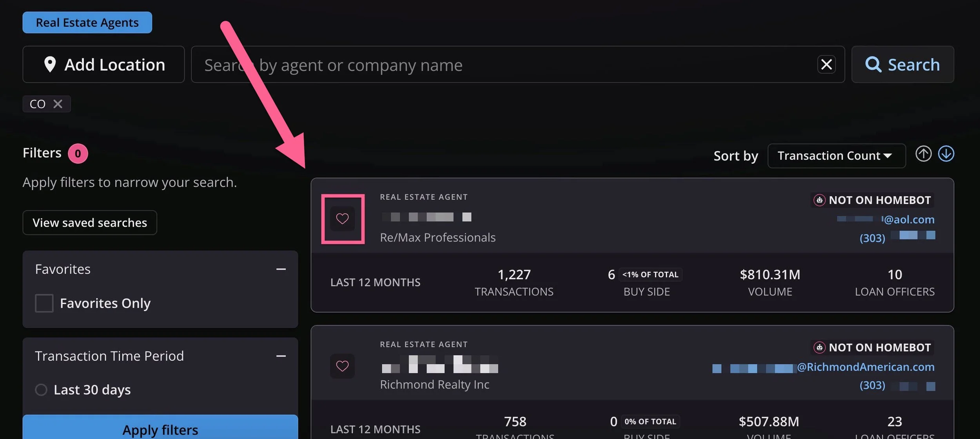Favorite the Richmond Realty Inc agent heart

tap(342, 366)
